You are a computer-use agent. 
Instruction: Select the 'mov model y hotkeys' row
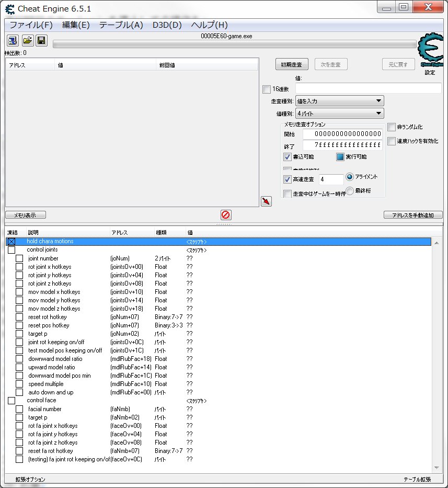pyautogui.click(x=218, y=300)
